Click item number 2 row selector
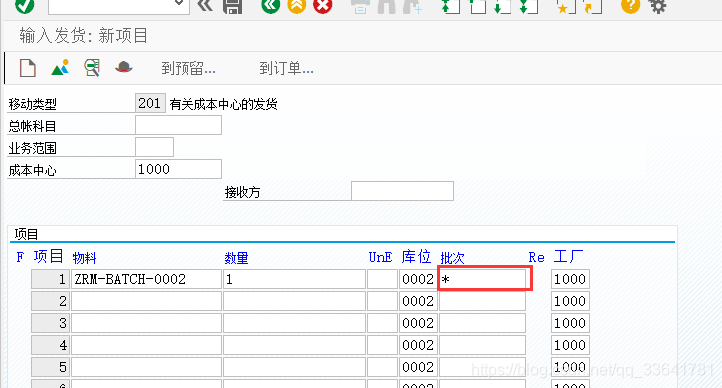Image resolution: width=722 pixels, height=388 pixels. pyautogui.click(x=50, y=301)
